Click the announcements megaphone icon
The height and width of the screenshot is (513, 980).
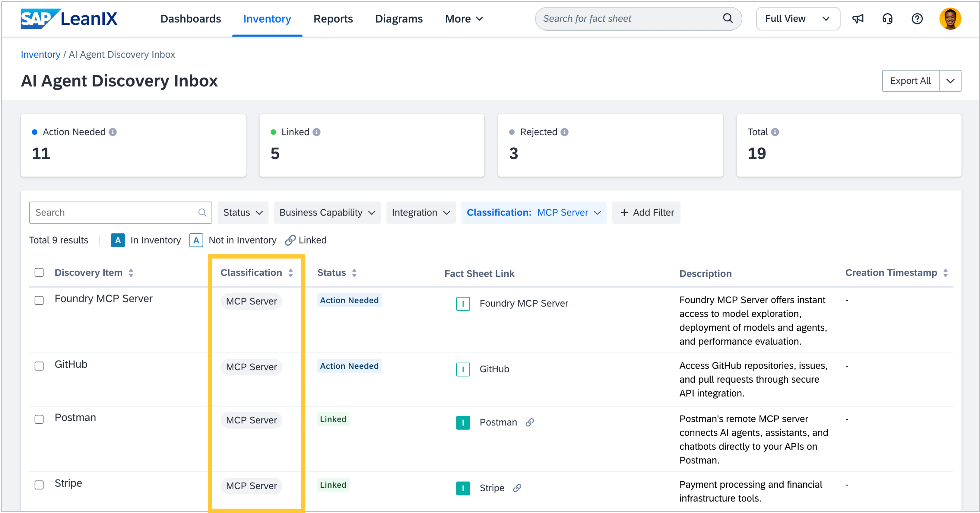coord(858,19)
